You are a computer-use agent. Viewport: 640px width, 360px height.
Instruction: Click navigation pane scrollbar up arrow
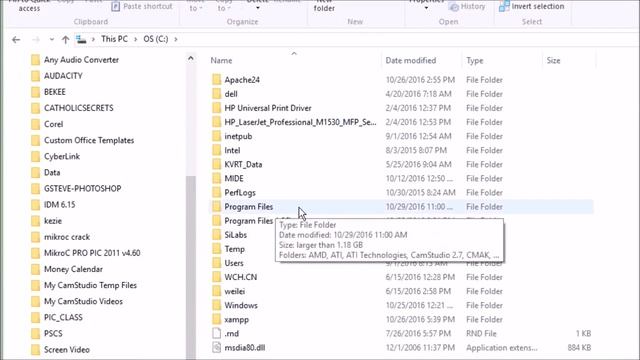pos(191,59)
